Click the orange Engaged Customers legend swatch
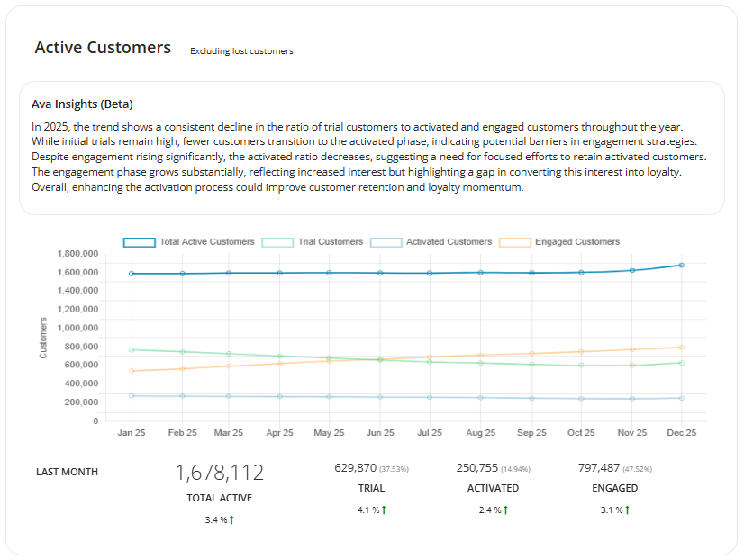Screen dimensions: 744x560 pos(515,242)
